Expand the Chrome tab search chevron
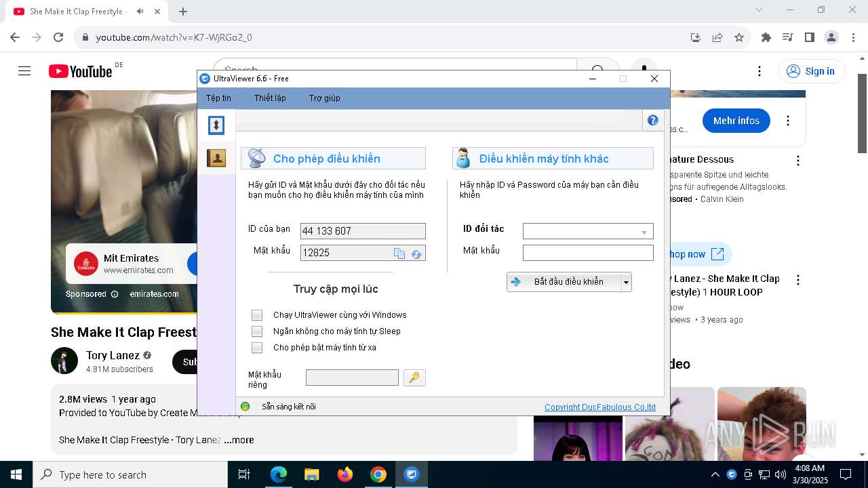This screenshot has width=868, height=488. pyautogui.click(x=759, y=9)
